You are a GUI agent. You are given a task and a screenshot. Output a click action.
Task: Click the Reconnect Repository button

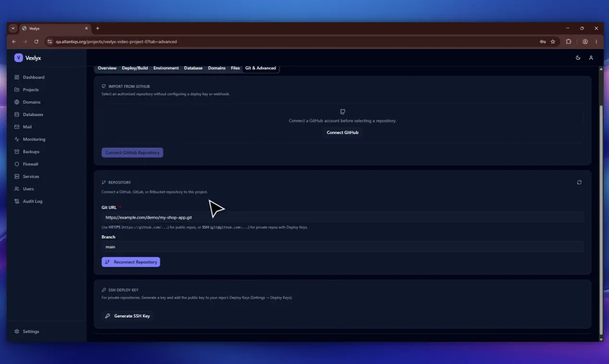coord(131,262)
